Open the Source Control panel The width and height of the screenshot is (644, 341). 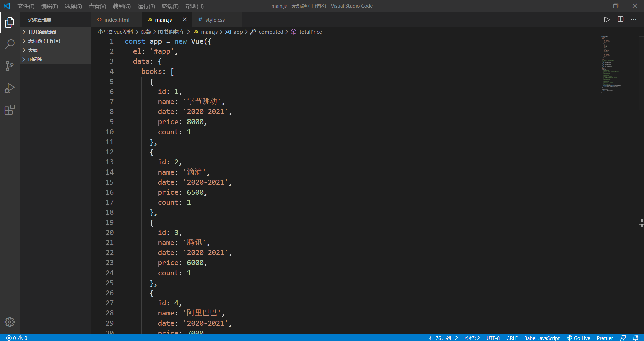(x=10, y=66)
